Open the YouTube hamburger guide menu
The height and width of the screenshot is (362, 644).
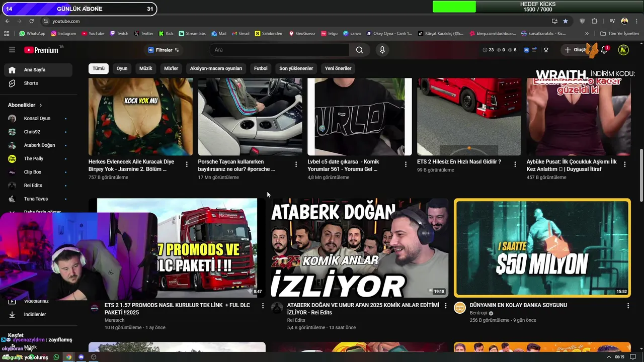[12, 50]
